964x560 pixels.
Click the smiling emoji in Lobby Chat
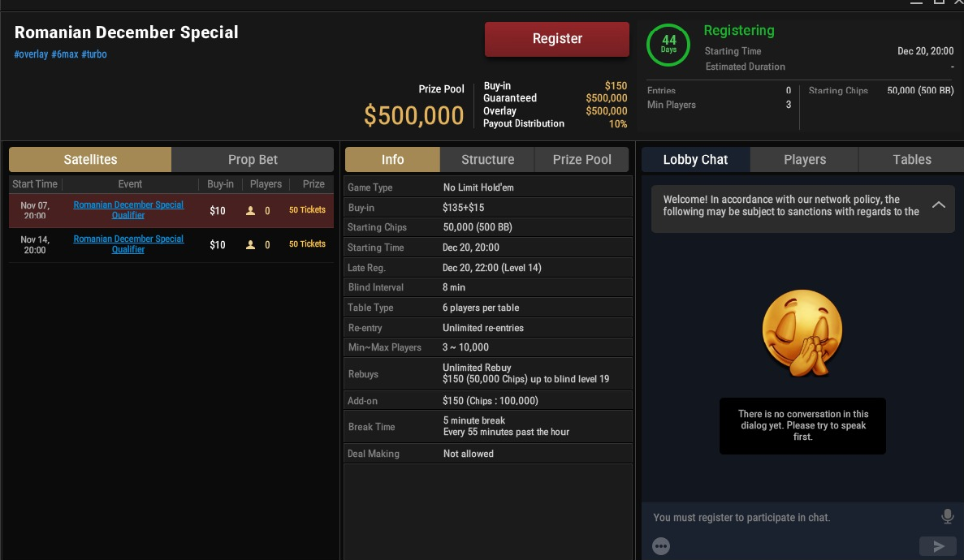(802, 334)
